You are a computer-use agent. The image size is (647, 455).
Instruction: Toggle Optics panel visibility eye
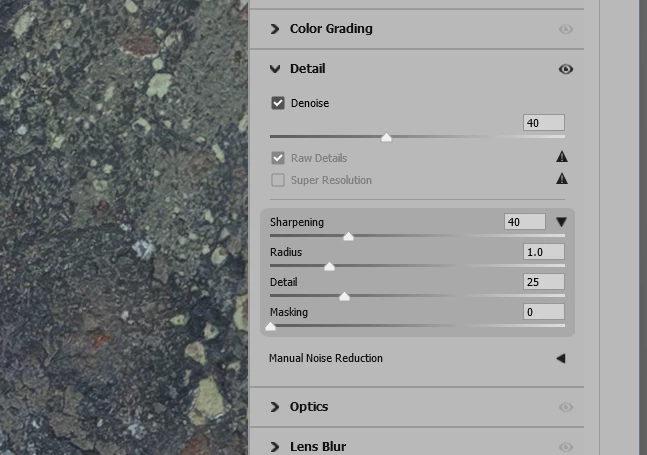566,407
